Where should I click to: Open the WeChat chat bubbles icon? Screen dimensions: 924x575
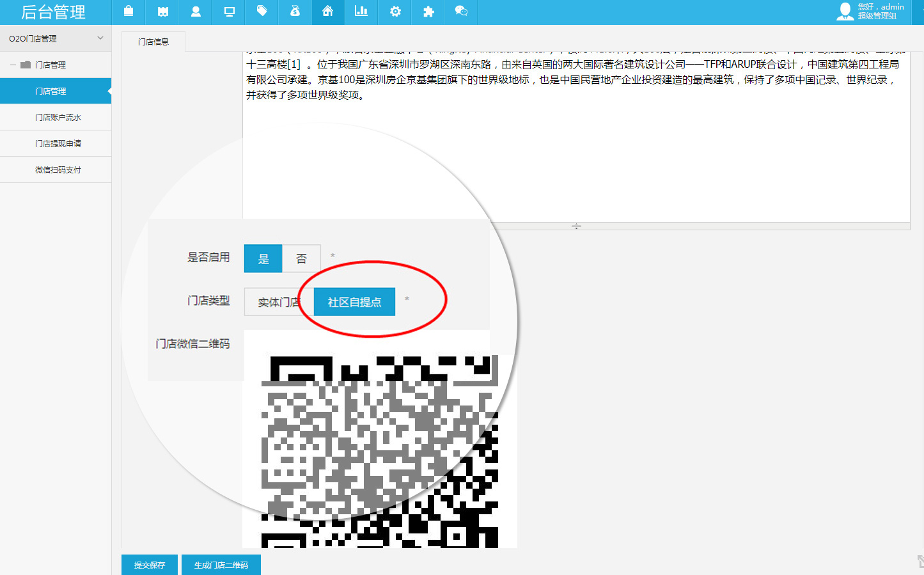[461, 12]
